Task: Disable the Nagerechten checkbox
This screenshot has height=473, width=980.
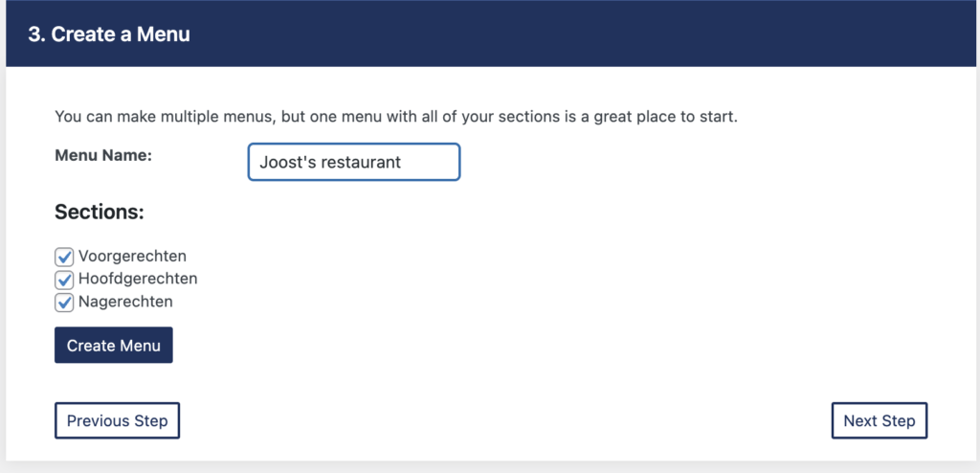Action: [64, 303]
